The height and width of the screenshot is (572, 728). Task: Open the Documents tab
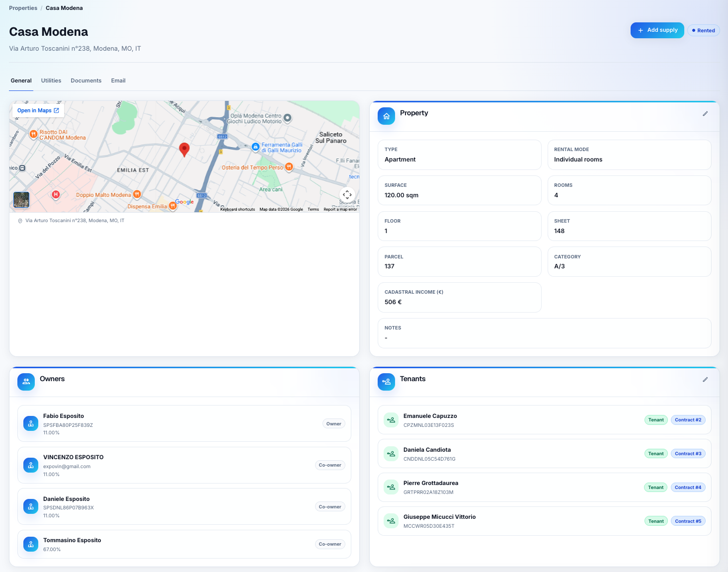[x=86, y=81]
